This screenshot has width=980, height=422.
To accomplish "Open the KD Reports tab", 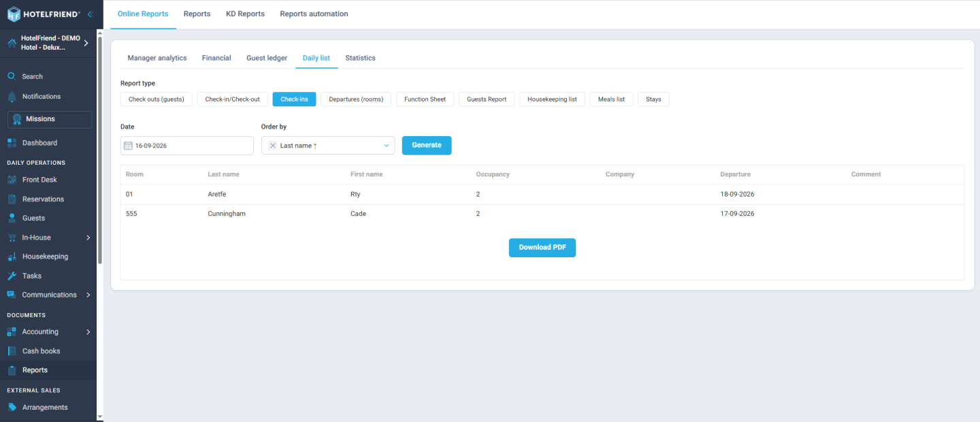I will pos(245,14).
